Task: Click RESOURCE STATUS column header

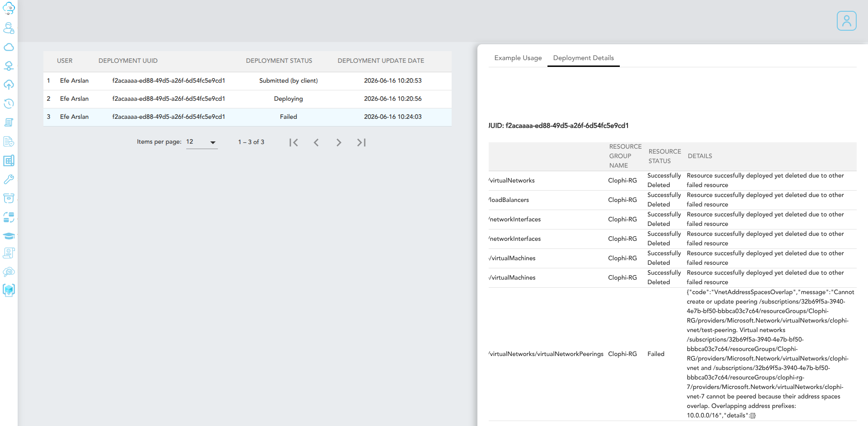Action: [x=665, y=156]
